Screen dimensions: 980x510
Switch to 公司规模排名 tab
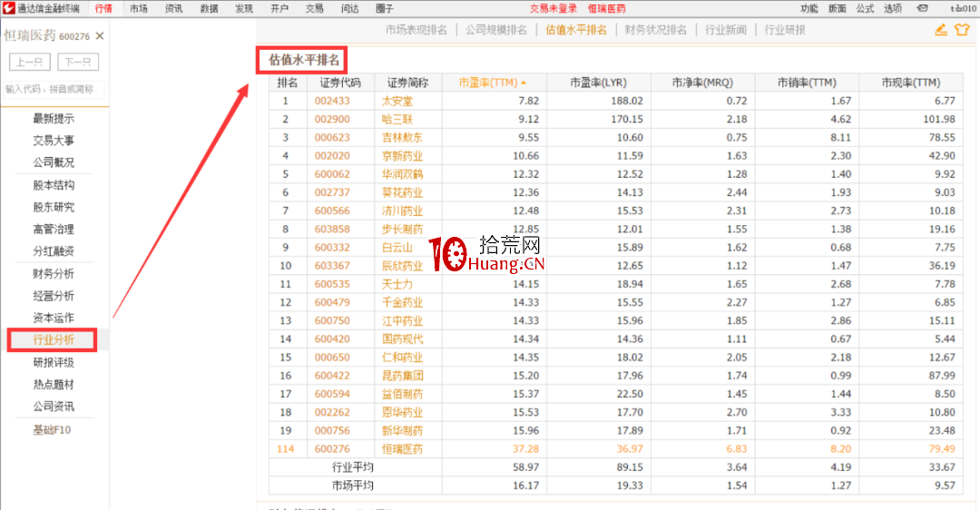[x=496, y=30]
